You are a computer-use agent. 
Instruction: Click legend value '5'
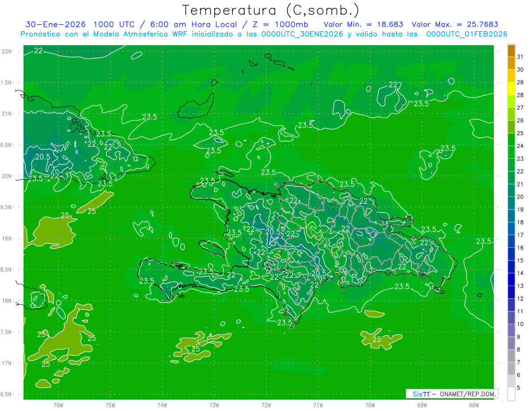pos(519,388)
